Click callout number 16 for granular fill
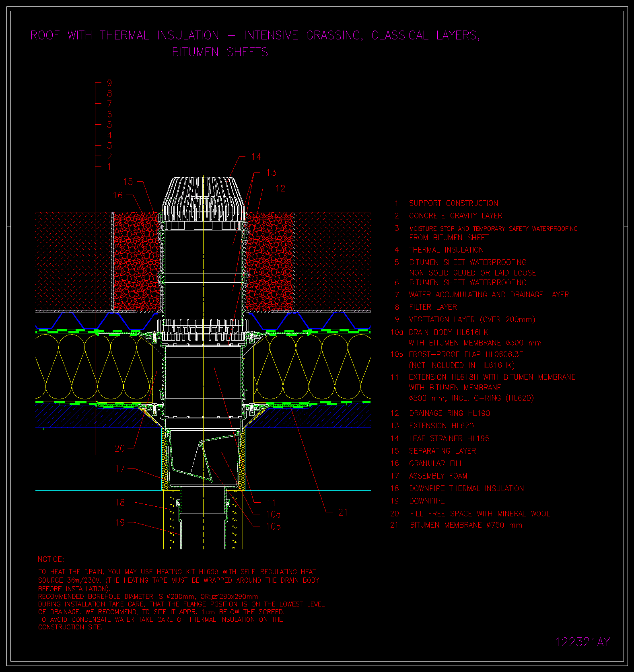The height and width of the screenshot is (672, 634). pyautogui.click(x=118, y=195)
